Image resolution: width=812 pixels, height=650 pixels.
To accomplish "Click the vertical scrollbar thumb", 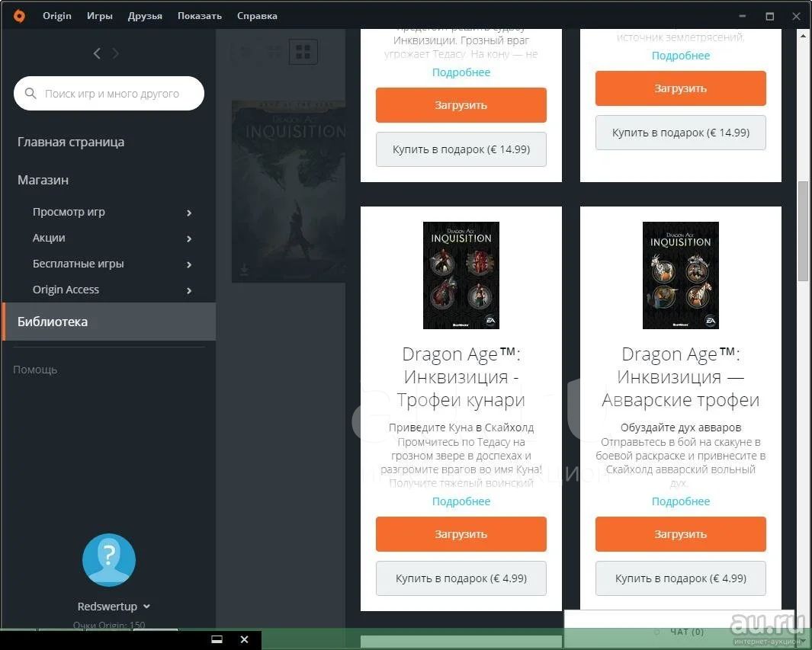I will [803, 231].
